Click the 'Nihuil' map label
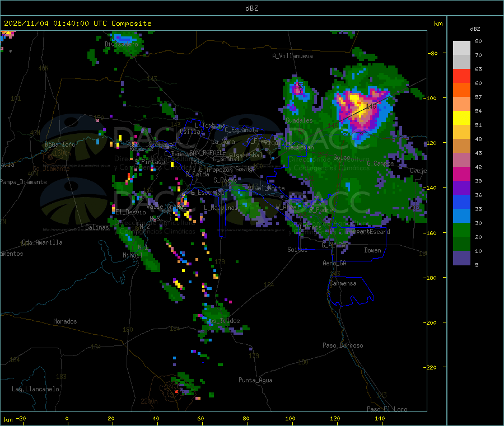This screenshot has width=504, height=426. click(132, 255)
